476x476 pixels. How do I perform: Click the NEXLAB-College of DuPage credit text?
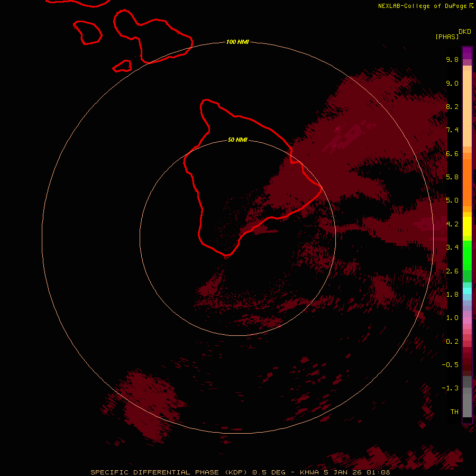pos(423,6)
